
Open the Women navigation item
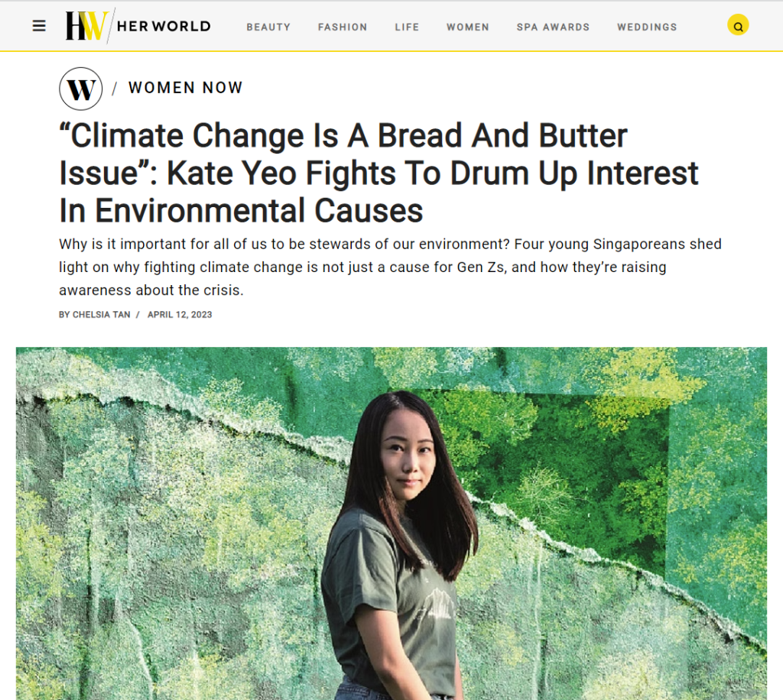click(x=468, y=27)
